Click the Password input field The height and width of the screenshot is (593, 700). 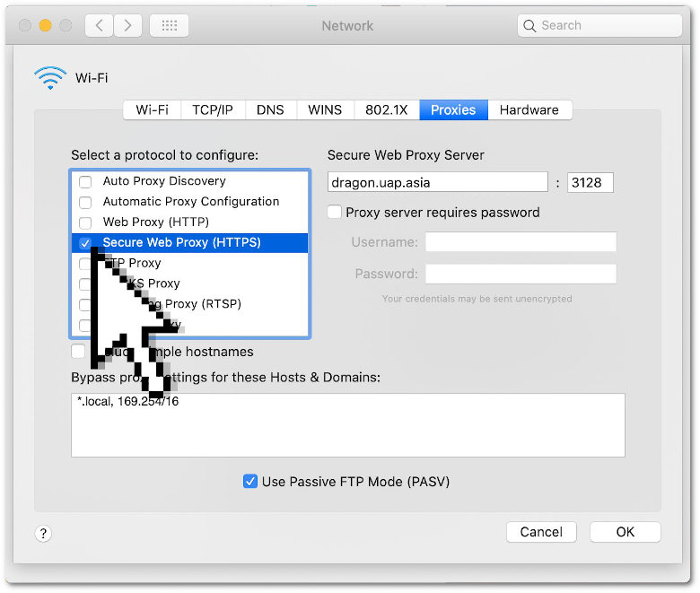(x=521, y=274)
